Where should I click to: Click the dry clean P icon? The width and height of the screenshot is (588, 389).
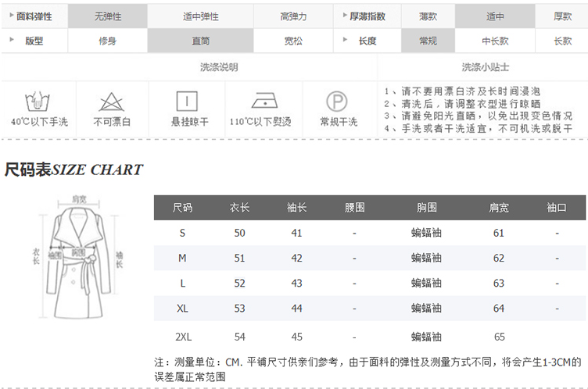click(337, 102)
